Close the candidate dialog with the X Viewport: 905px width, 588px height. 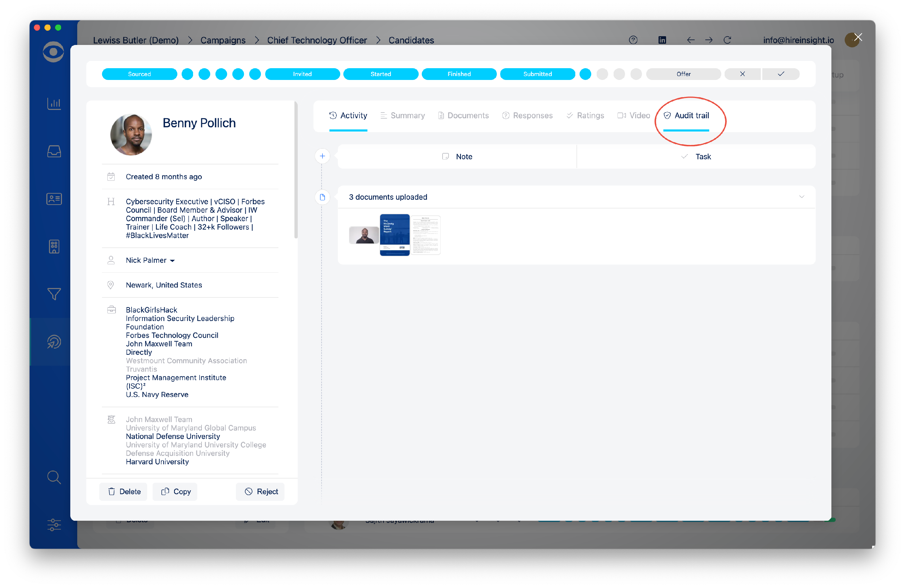click(x=858, y=37)
